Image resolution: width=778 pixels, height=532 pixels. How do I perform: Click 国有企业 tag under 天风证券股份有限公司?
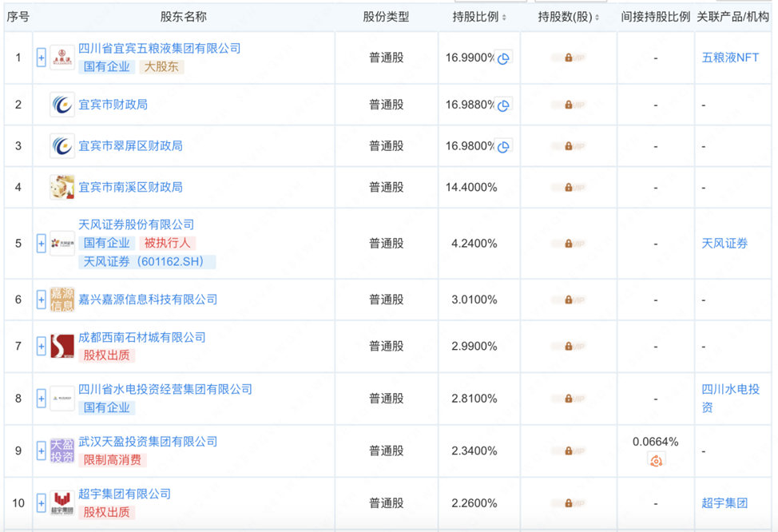click(x=107, y=243)
